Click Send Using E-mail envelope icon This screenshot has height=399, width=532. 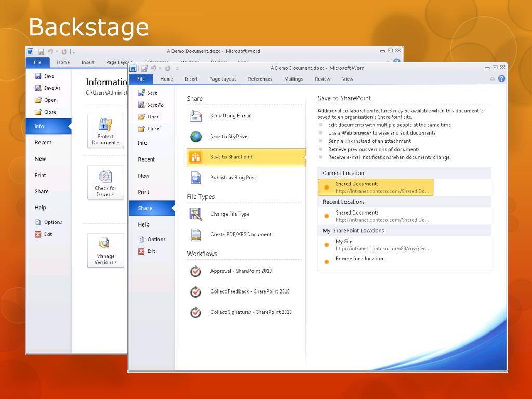[196, 116]
